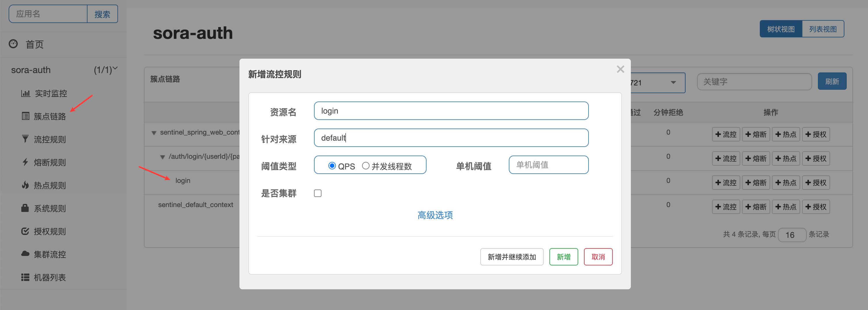The height and width of the screenshot is (310, 868).
Task: Click the 单机阈值 input field
Action: [548, 165]
